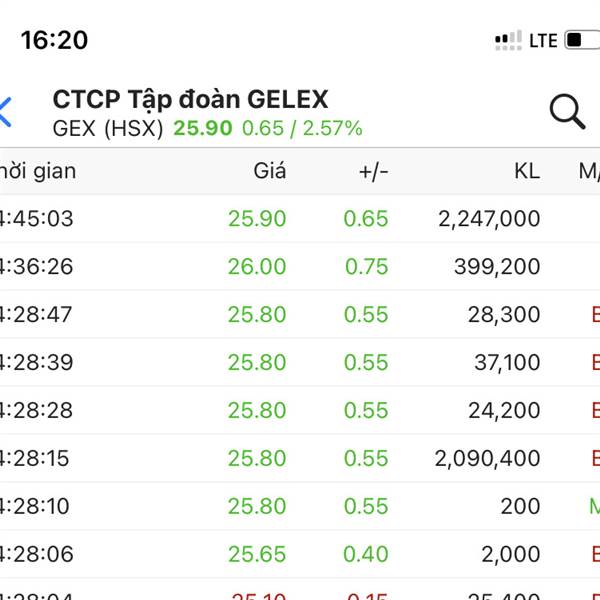
Task: Tap the 16:20 clock in status bar
Action: (x=54, y=40)
